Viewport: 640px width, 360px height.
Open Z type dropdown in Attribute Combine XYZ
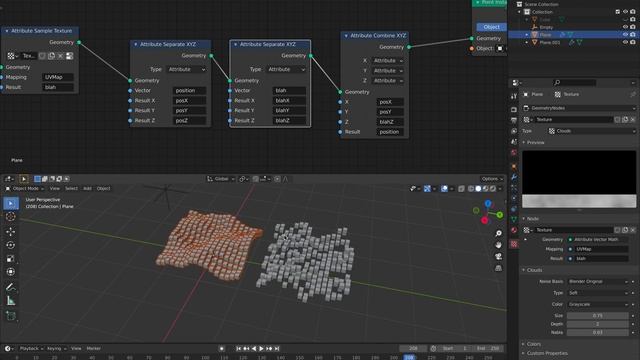point(388,80)
